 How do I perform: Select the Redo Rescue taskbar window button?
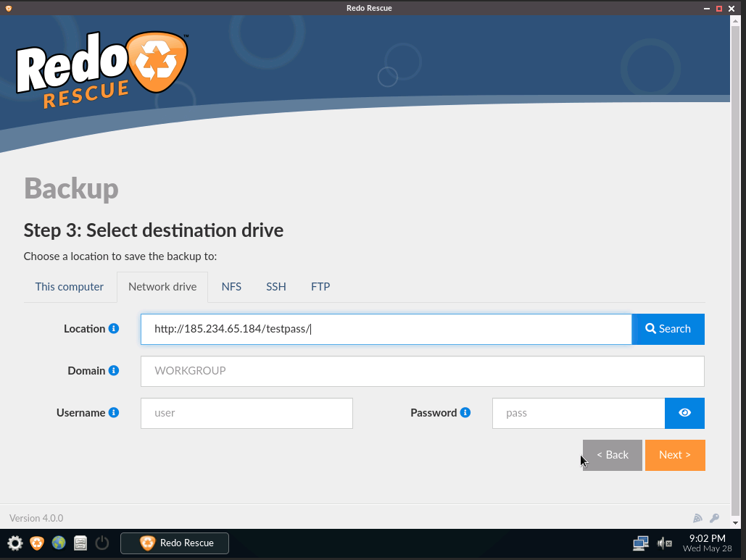(175, 543)
